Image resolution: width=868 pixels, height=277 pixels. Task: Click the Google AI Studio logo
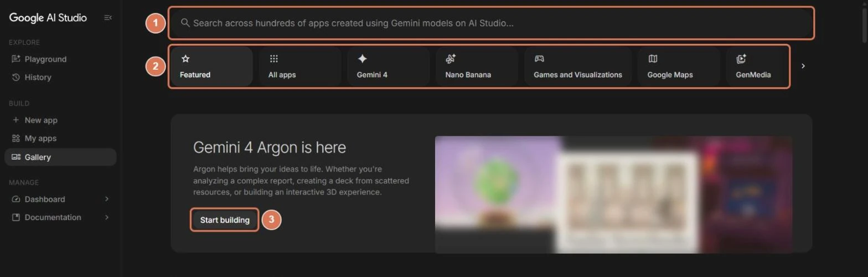point(48,18)
